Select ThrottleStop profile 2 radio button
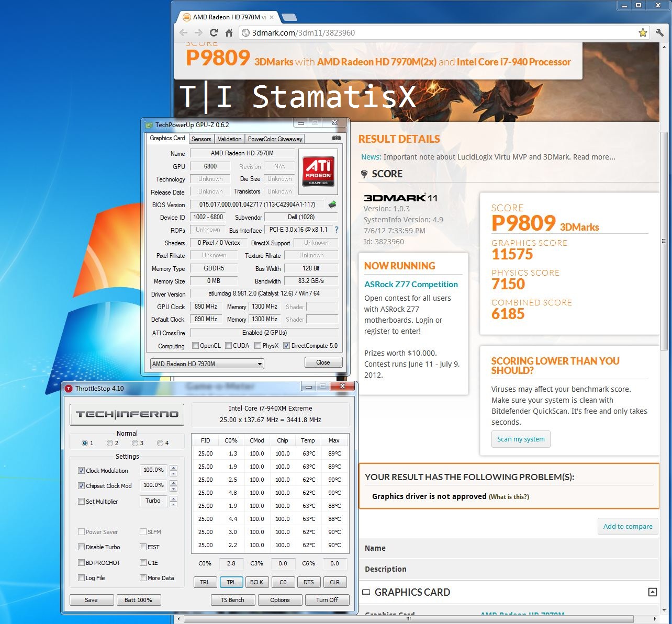Screen dimensions: 672x624 pyautogui.click(x=110, y=443)
